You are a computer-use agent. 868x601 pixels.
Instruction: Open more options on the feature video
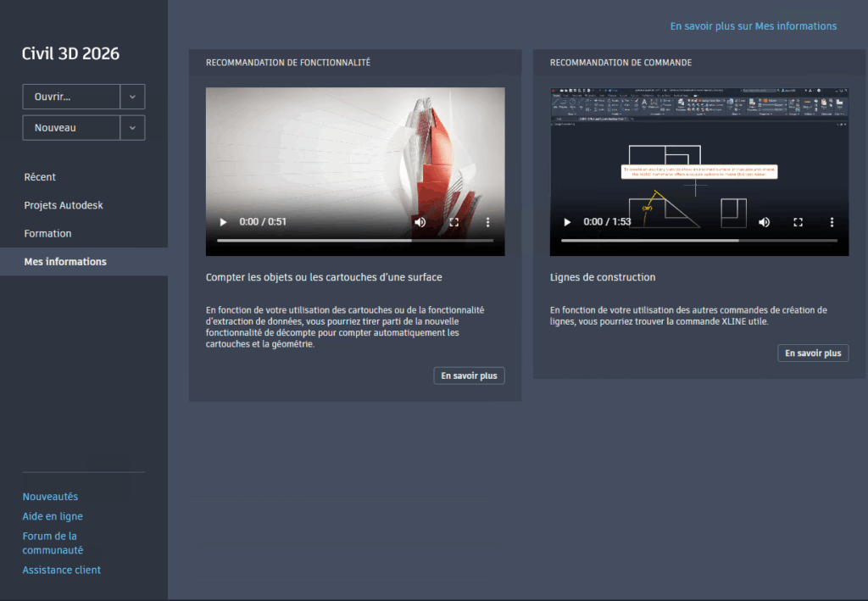[x=487, y=222]
